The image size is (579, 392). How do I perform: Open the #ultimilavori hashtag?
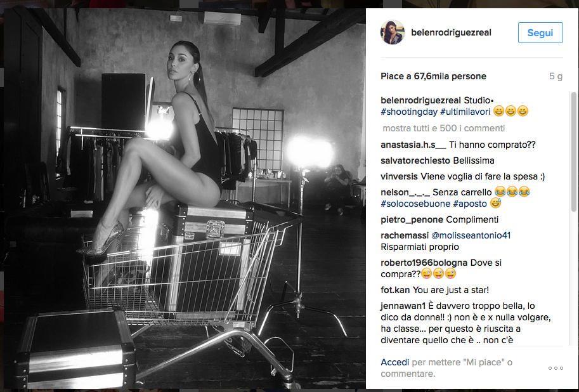[x=465, y=112]
